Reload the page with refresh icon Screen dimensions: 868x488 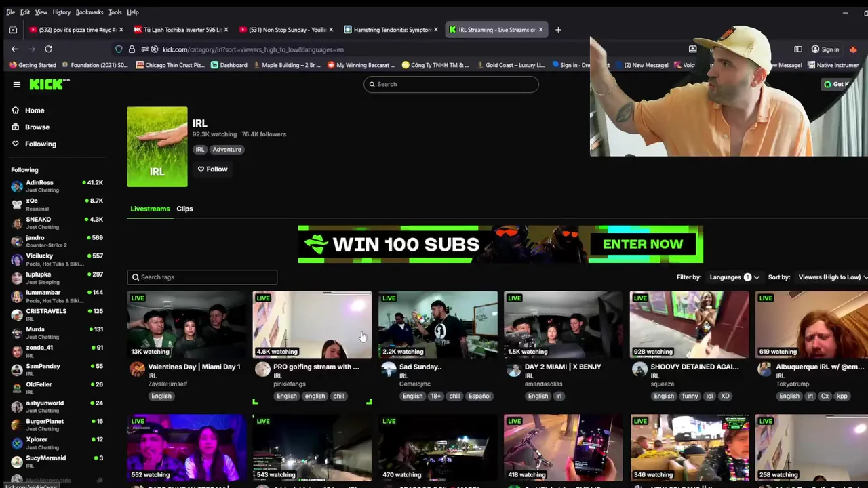[x=48, y=49]
